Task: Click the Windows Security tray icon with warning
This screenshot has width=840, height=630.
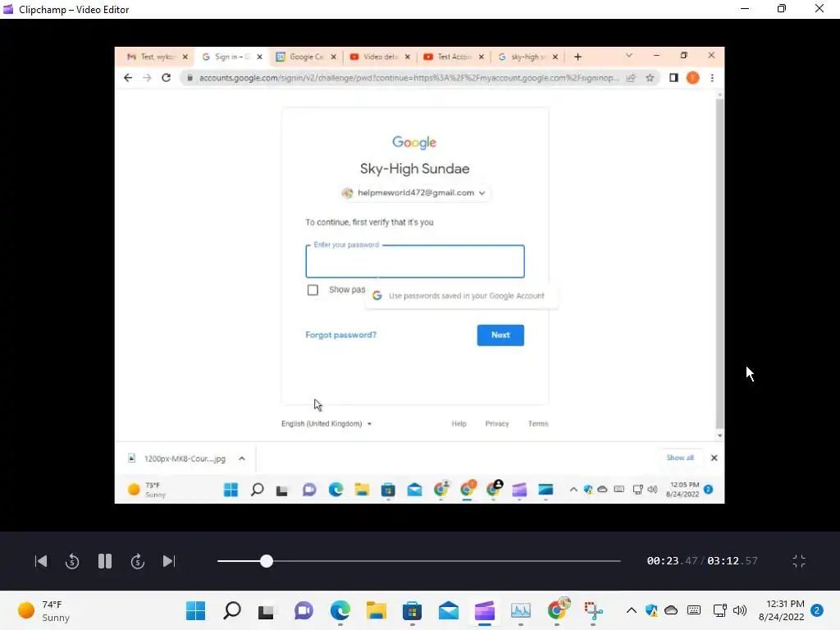Action: point(651,610)
